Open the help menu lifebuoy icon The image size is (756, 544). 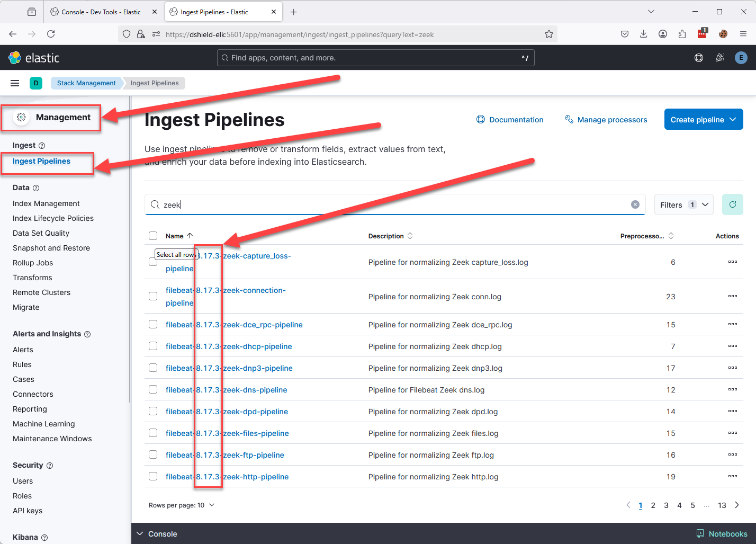click(x=698, y=58)
